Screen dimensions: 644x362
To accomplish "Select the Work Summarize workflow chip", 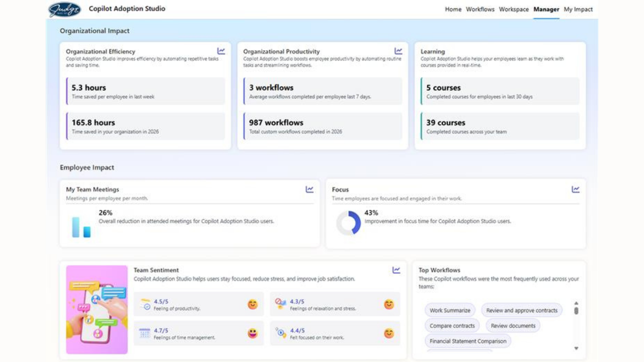I will click(450, 310).
